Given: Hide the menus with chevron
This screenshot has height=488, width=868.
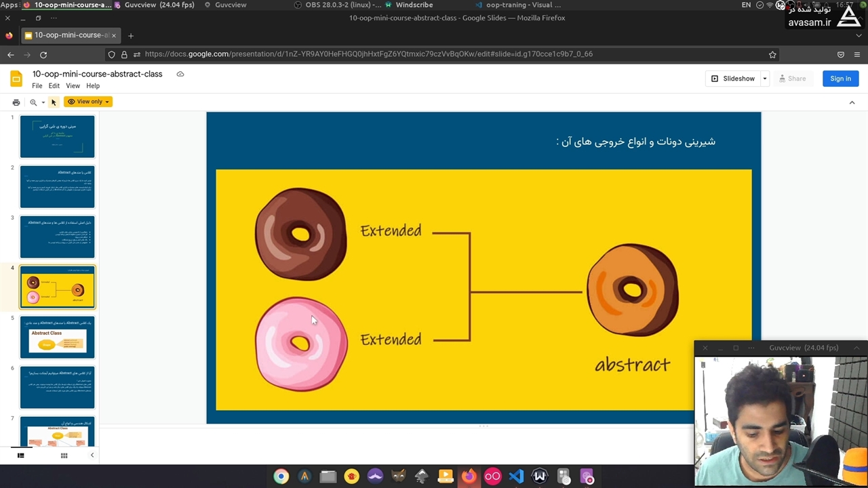Looking at the screenshot, I should tap(852, 102).
